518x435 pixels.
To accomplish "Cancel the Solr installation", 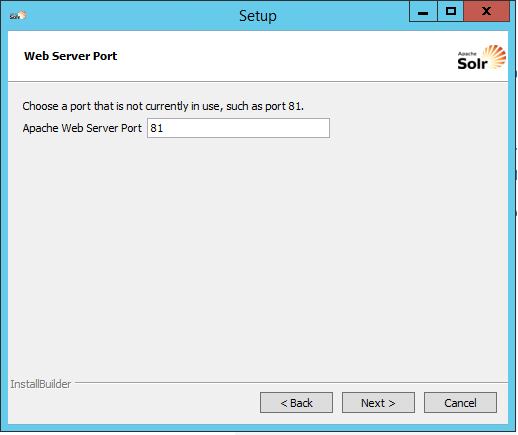I will 460,403.
